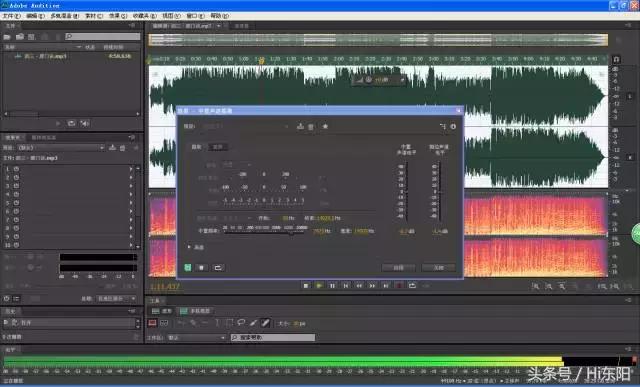Click the Close button in the effect dialog

pyautogui.click(x=438, y=268)
